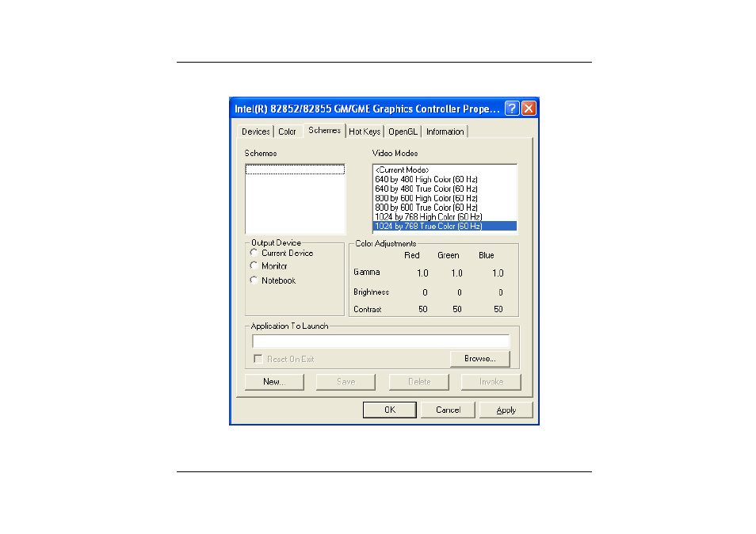The height and width of the screenshot is (534, 756).
Task: Select 1024 by 768 High Color mode
Action: 445,217
